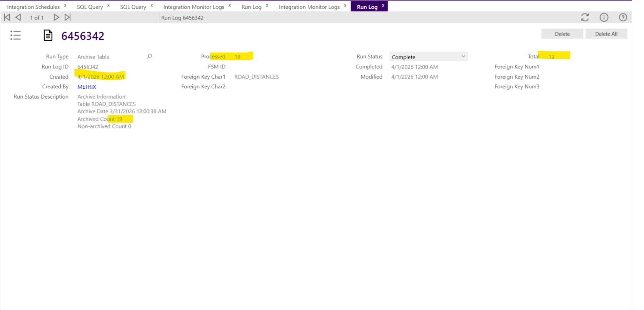Close the first SQL Query tab
644x310 pixels.
point(108,5)
